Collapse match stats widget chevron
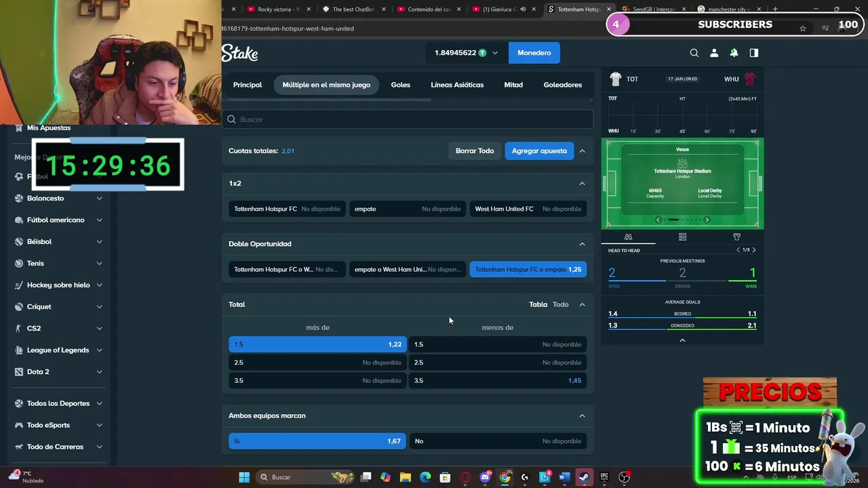The height and width of the screenshot is (488, 868). coord(682,340)
